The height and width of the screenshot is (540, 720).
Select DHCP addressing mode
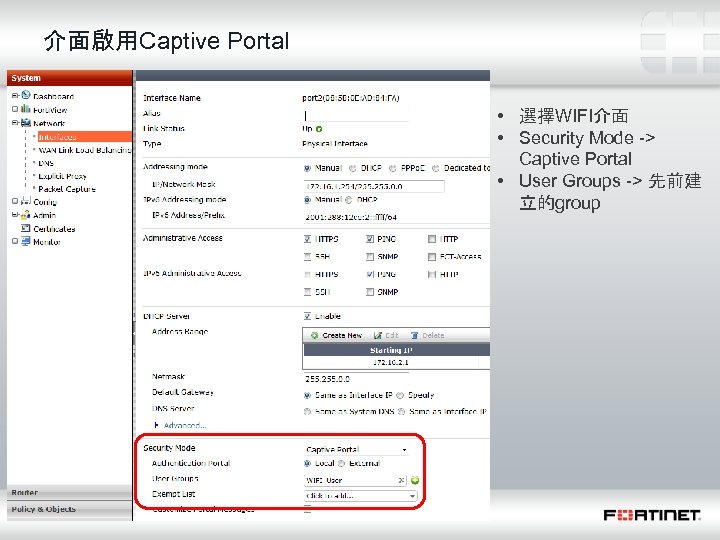[x=353, y=168]
